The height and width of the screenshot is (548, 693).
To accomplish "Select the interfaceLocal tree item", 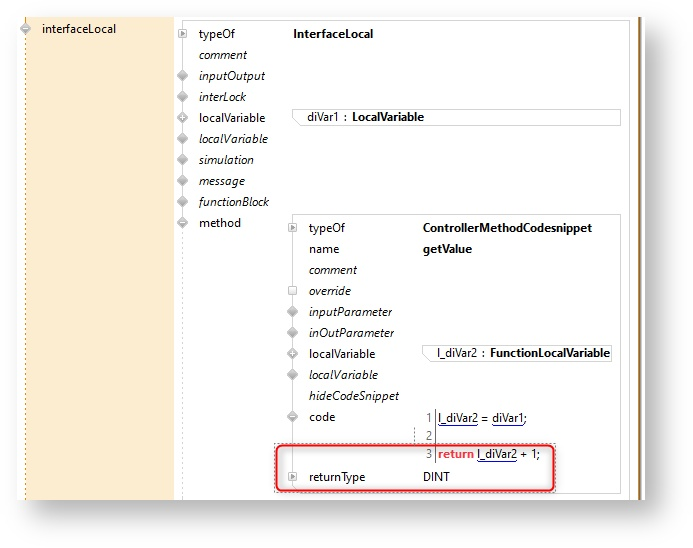I will [78, 29].
